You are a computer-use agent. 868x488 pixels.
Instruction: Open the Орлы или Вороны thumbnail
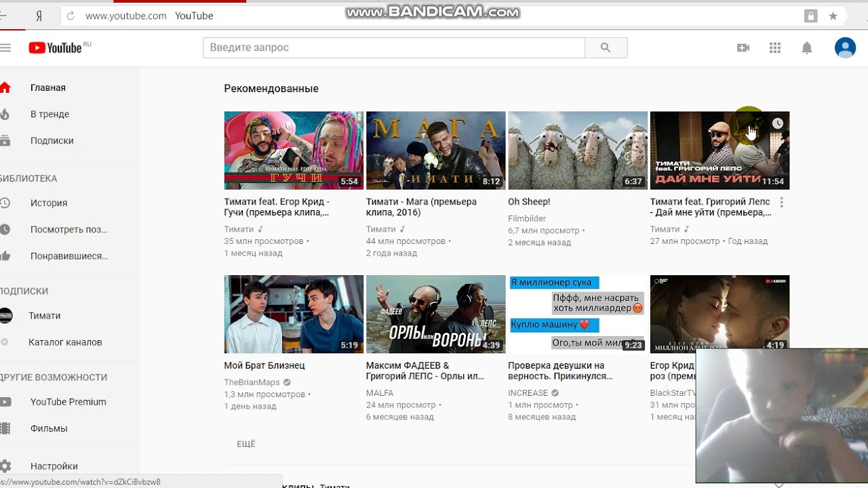[x=436, y=314]
